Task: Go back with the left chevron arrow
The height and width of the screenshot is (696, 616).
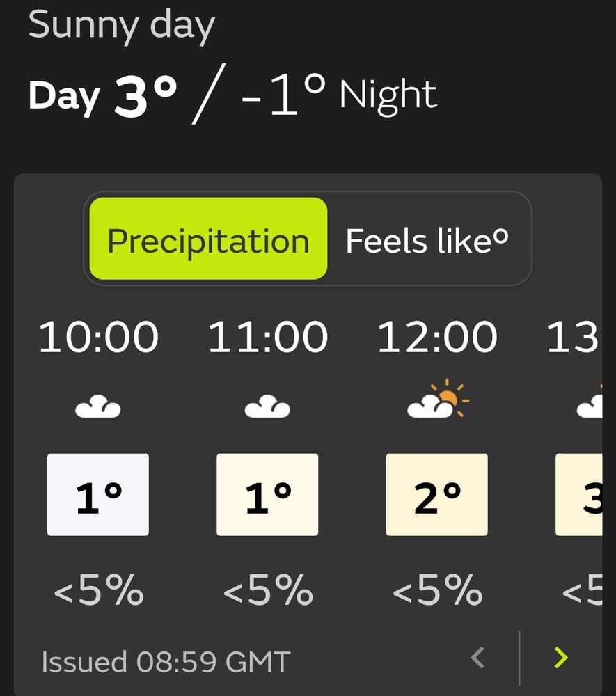Action: (x=478, y=658)
